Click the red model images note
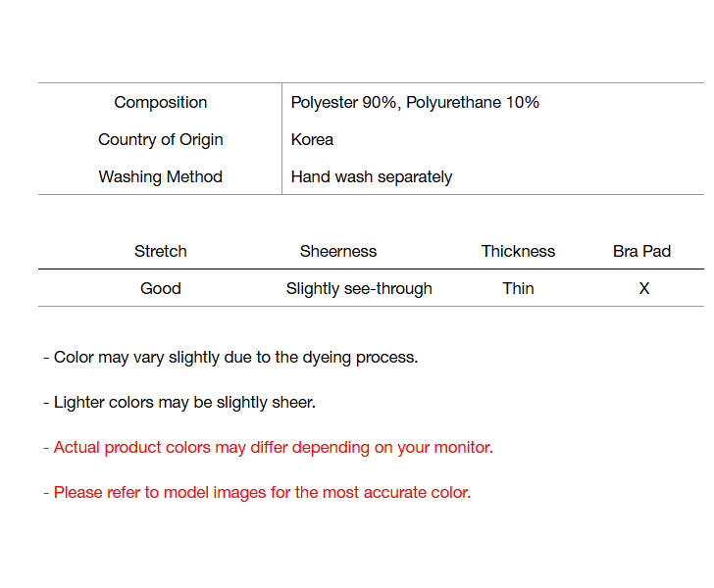This screenshot has height=588, width=714. (x=257, y=492)
